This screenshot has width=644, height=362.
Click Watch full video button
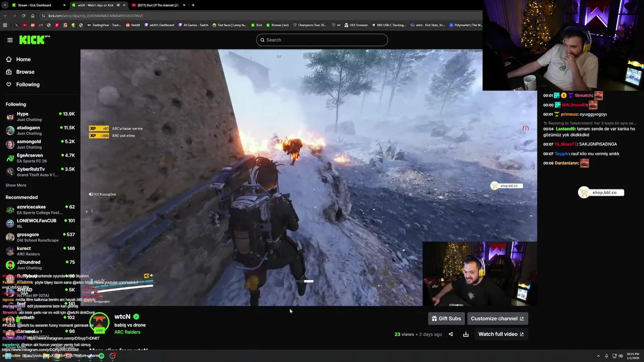501,334
